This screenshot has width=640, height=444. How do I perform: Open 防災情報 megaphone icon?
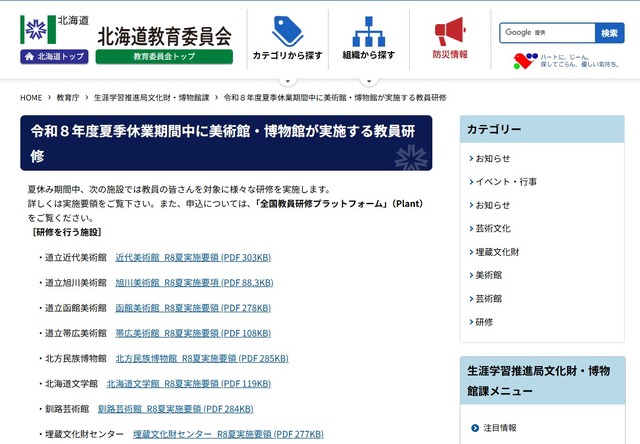450,31
